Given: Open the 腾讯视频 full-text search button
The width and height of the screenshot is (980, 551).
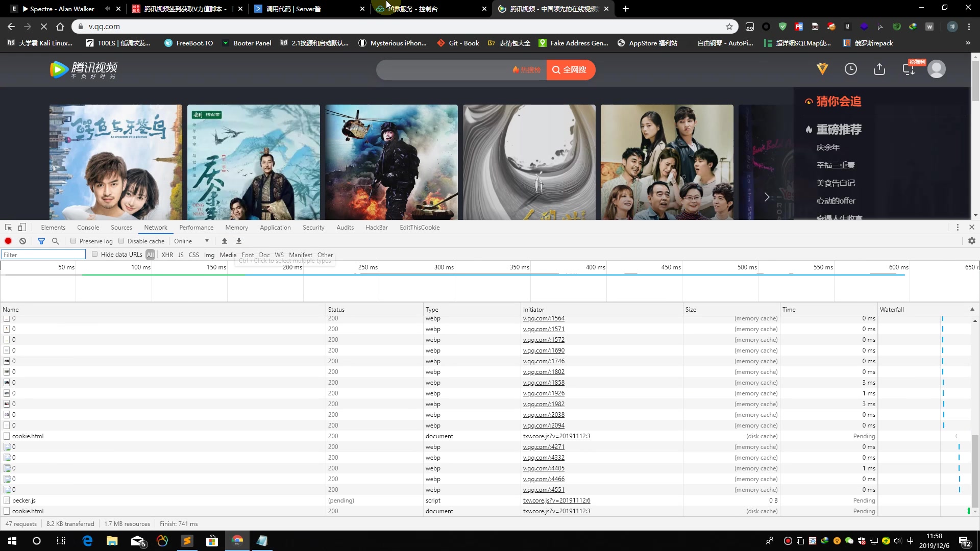Looking at the screenshot, I should point(570,70).
